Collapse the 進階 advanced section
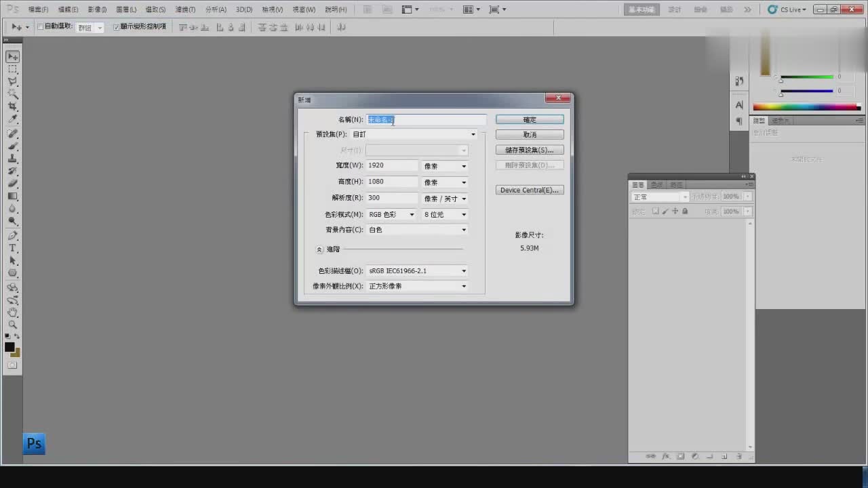This screenshot has height=488, width=868. click(319, 249)
